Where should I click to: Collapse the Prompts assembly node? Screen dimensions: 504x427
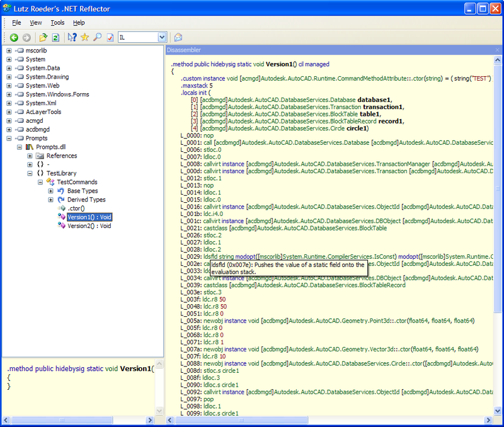click(9, 138)
